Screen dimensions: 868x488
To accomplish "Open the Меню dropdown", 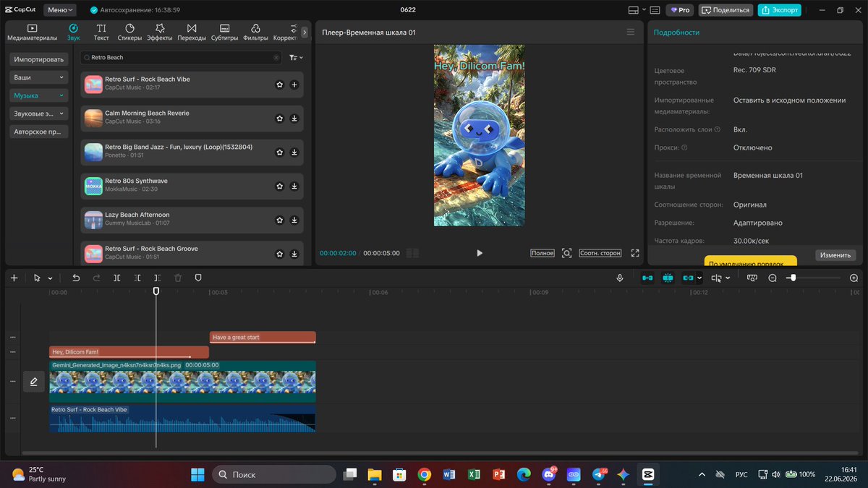I will (59, 10).
